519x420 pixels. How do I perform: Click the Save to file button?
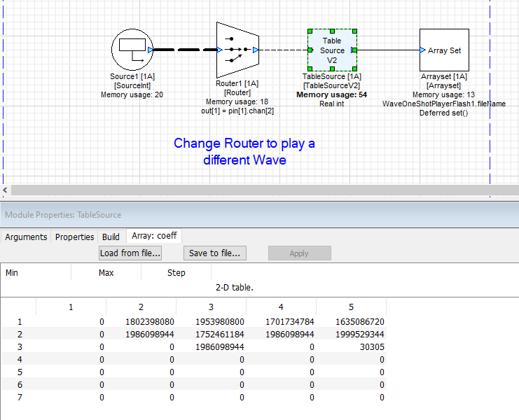(215, 253)
